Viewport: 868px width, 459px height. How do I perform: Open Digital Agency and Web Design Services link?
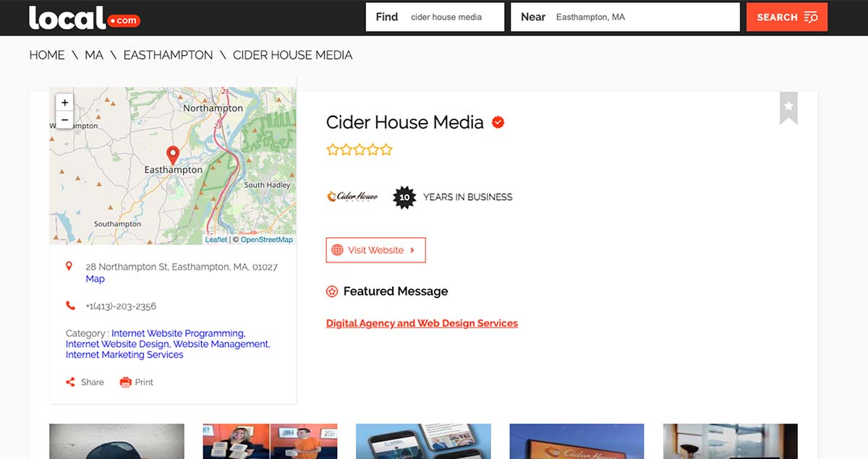coord(422,323)
